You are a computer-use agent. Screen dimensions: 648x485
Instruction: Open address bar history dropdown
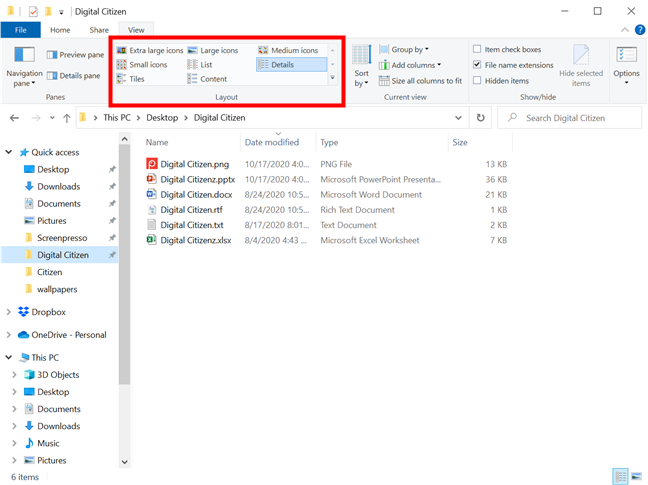(x=458, y=118)
